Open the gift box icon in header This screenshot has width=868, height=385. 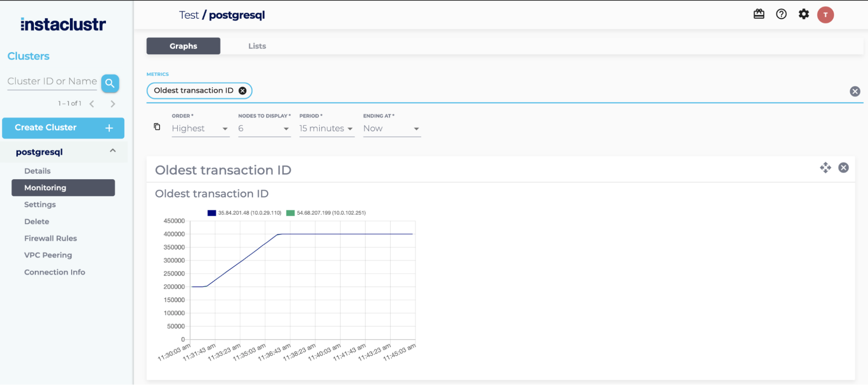[759, 14]
